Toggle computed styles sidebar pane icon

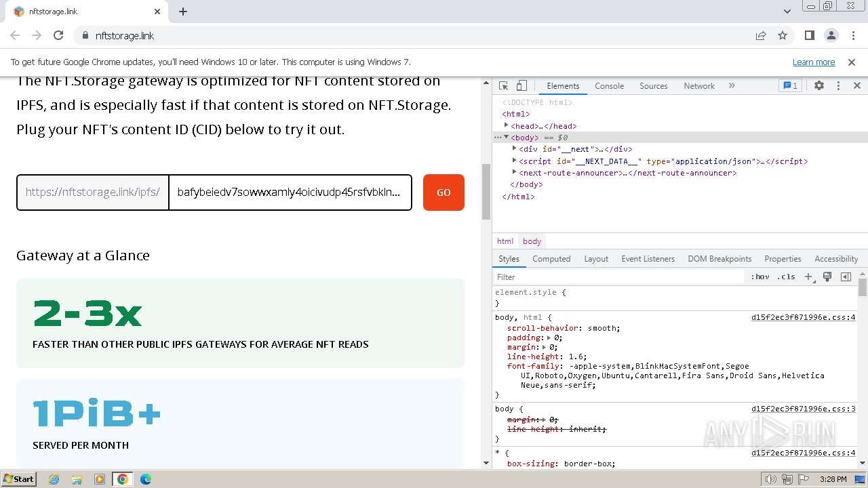point(846,277)
